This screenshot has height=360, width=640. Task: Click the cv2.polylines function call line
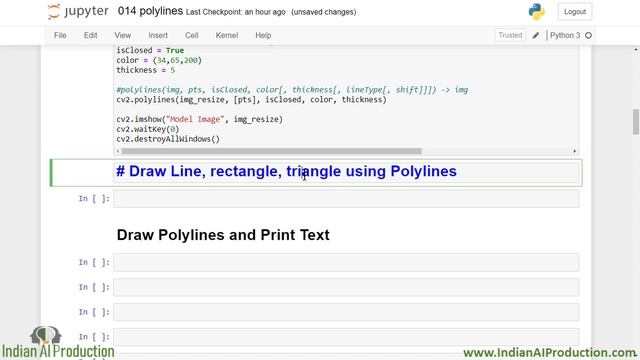(x=251, y=100)
